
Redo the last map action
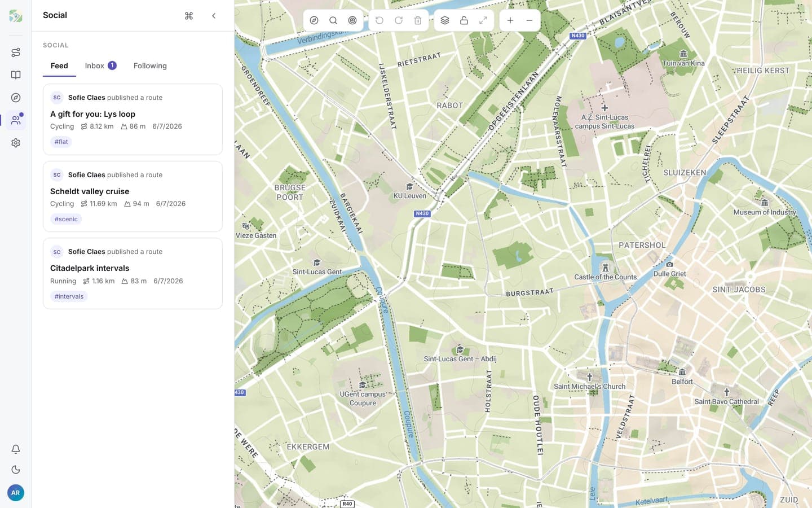[399, 20]
